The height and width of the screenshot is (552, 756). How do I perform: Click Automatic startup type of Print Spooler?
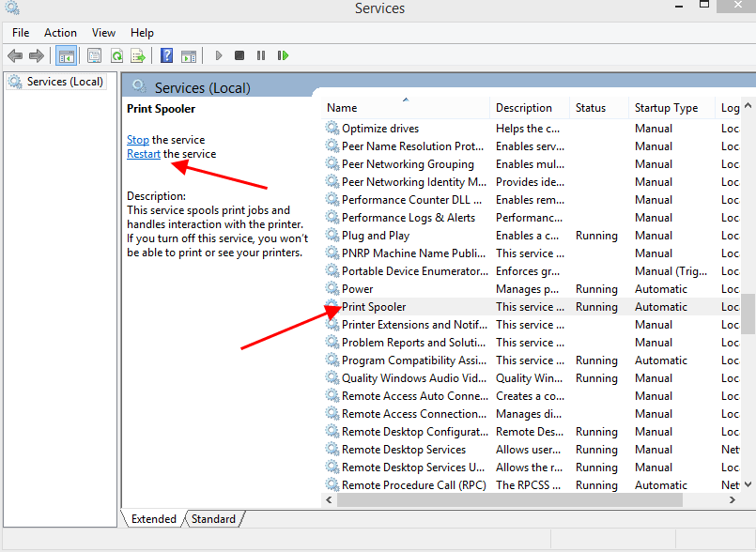click(660, 307)
